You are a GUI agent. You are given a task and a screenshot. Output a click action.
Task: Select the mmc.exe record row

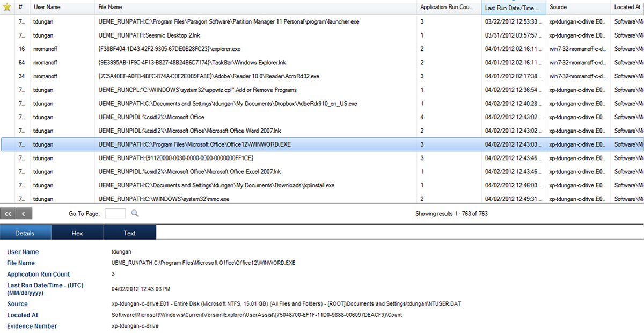point(215,198)
